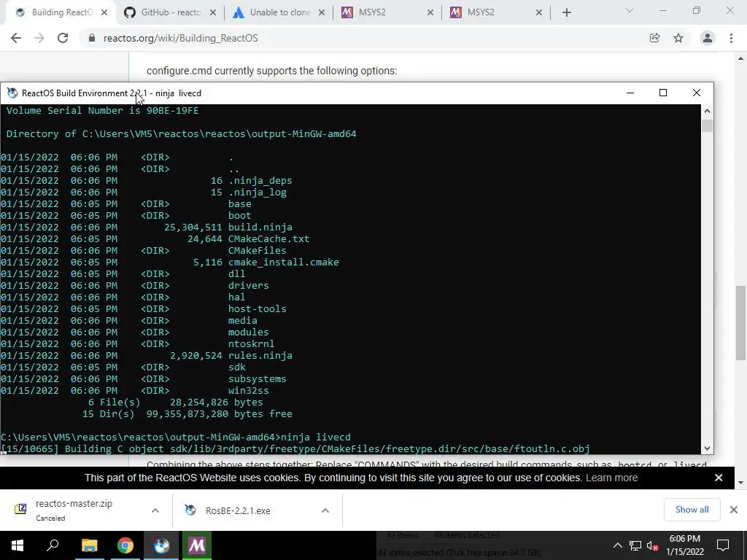
Task: Switch to the Unable to clone tab
Action: (x=279, y=12)
